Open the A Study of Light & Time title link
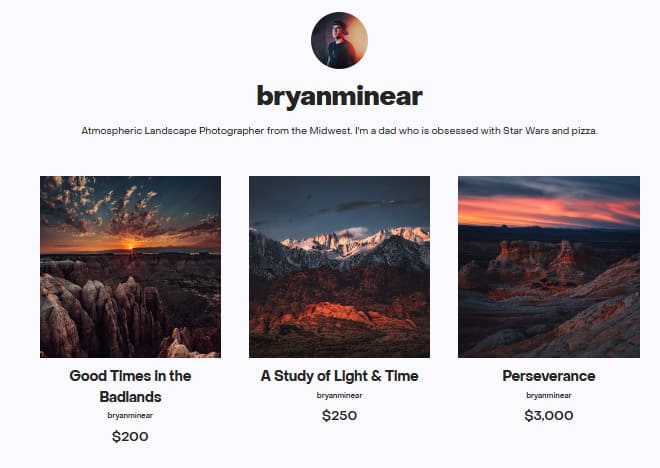The width and height of the screenshot is (660, 468). coord(340,376)
